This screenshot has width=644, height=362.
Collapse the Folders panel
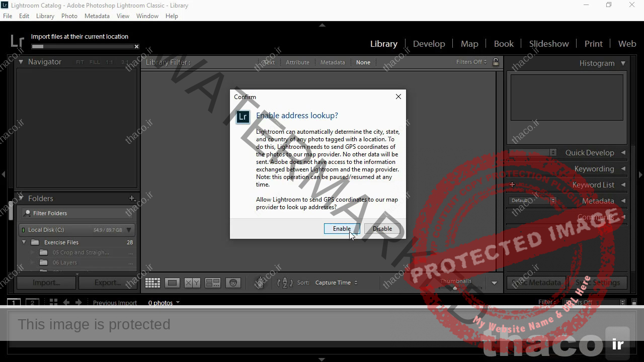[21, 198]
